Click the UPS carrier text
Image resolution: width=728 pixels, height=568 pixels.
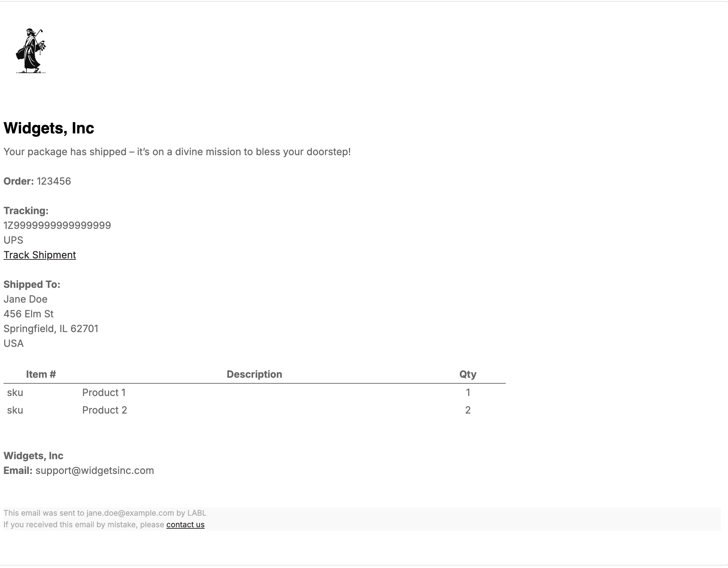[x=13, y=240]
